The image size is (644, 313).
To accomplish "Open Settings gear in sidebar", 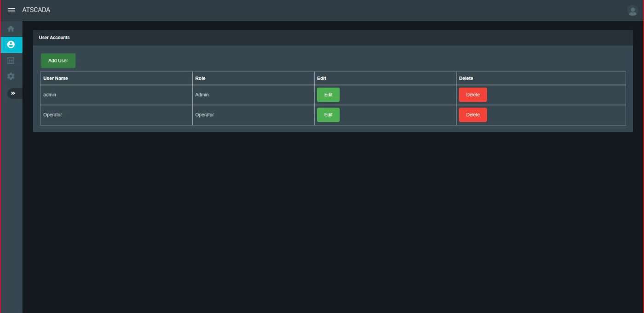I will 11,76.
